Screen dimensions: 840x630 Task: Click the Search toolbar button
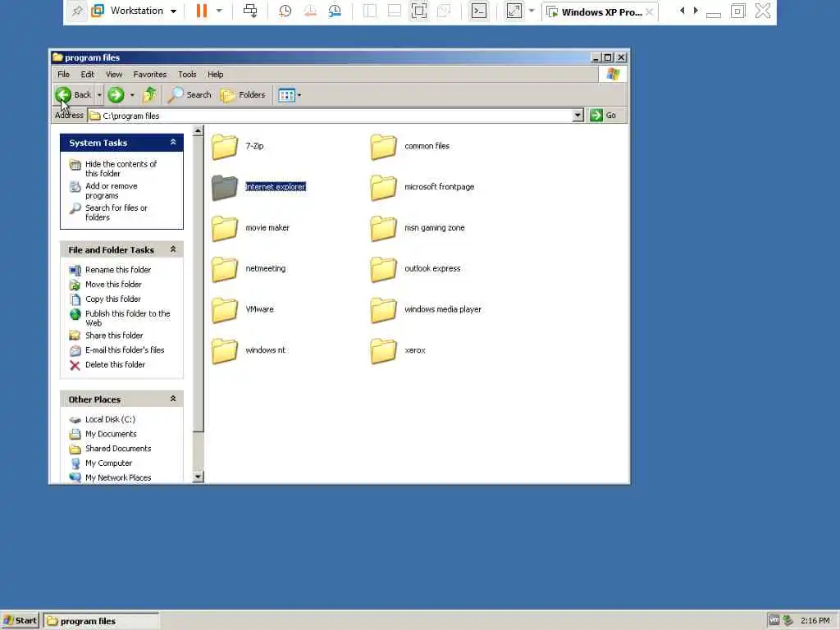click(x=189, y=95)
